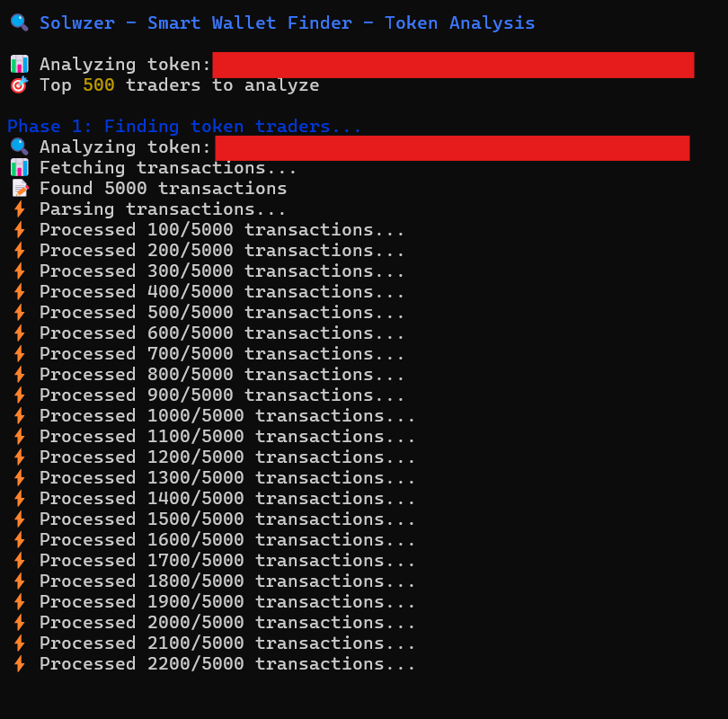Click the target icon next to Top 500 traders
This screenshot has width=728, height=719.
tap(19, 85)
